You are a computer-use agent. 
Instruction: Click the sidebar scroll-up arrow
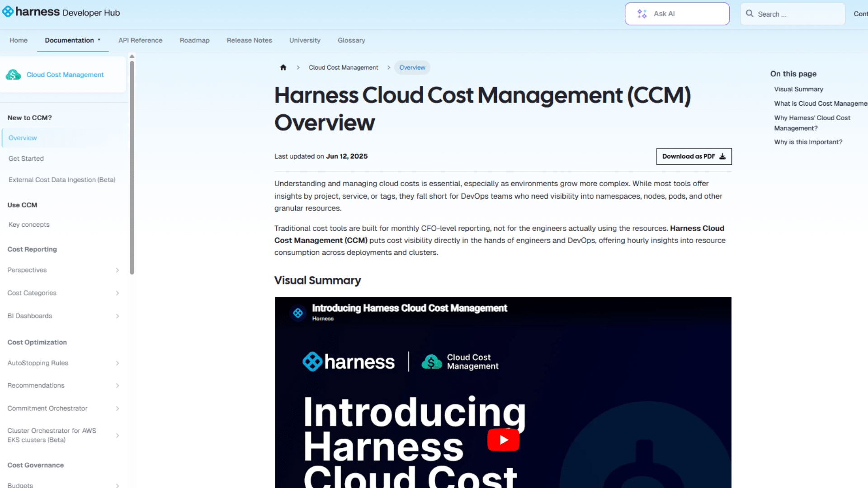pyautogui.click(x=132, y=56)
